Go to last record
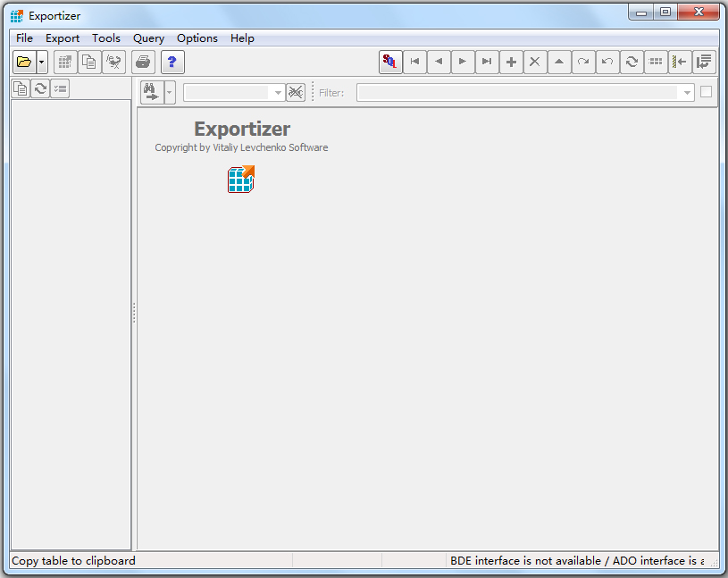Image resolution: width=728 pixels, height=578 pixels. [487, 62]
